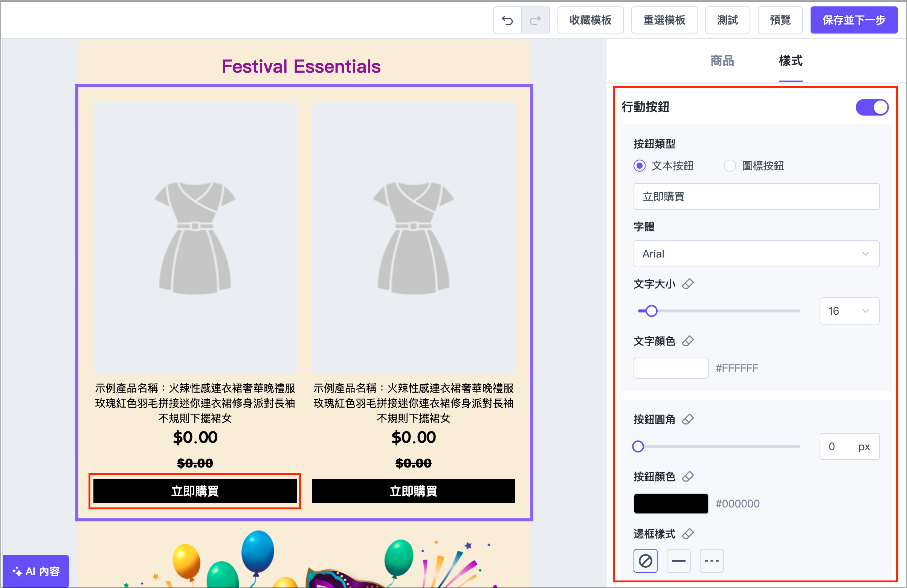Open AI 內容 panel
Image resolution: width=907 pixels, height=588 pixels.
36,571
